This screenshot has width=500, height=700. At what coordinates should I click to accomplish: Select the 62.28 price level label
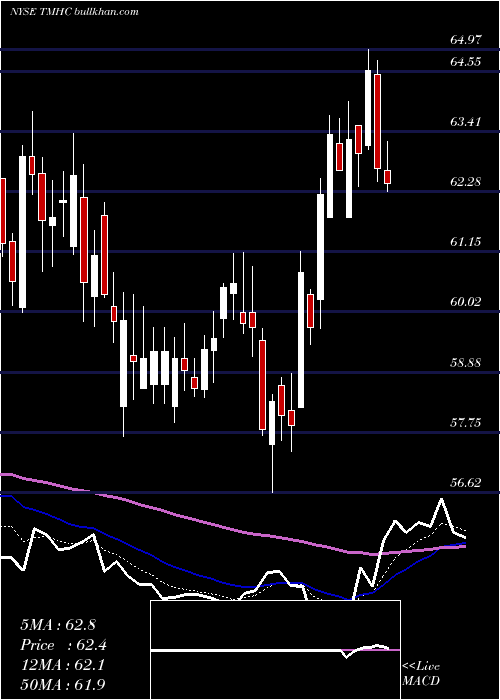pyautogui.click(x=466, y=182)
